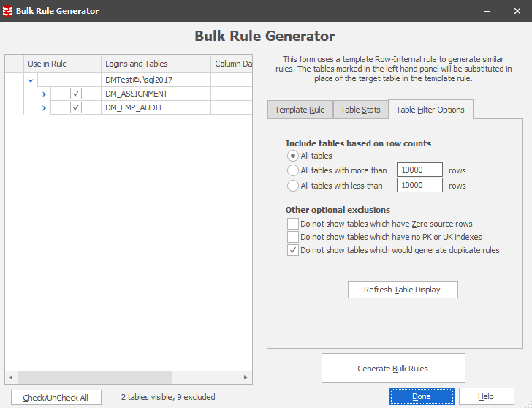Image resolution: width=532 pixels, height=408 pixels.
Task: Uncheck Use in Rule for DM_EMP_AUDIT
Action: point(76,107)
